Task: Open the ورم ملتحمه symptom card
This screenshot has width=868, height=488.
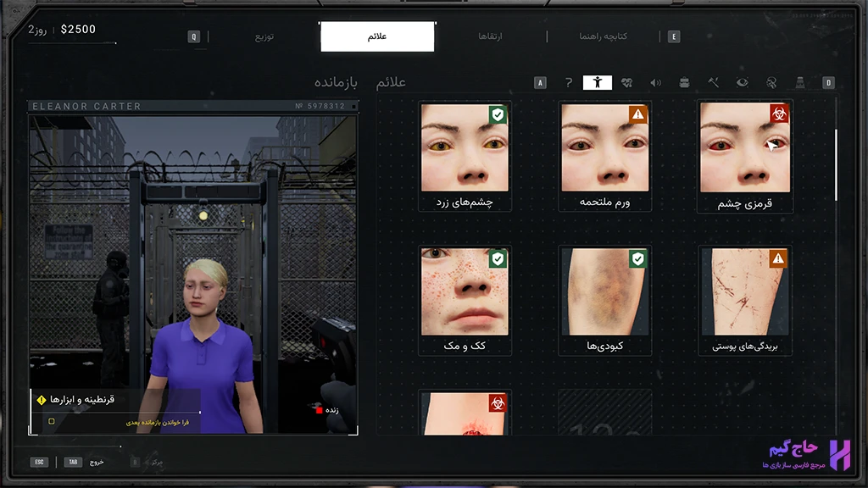Action: [604, 156]
